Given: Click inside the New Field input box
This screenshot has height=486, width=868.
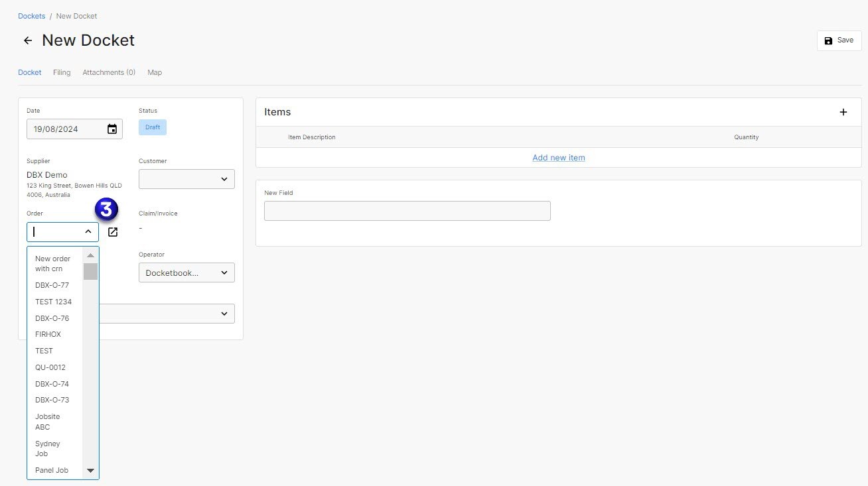Looking at the screenshot, I should 407,210.
